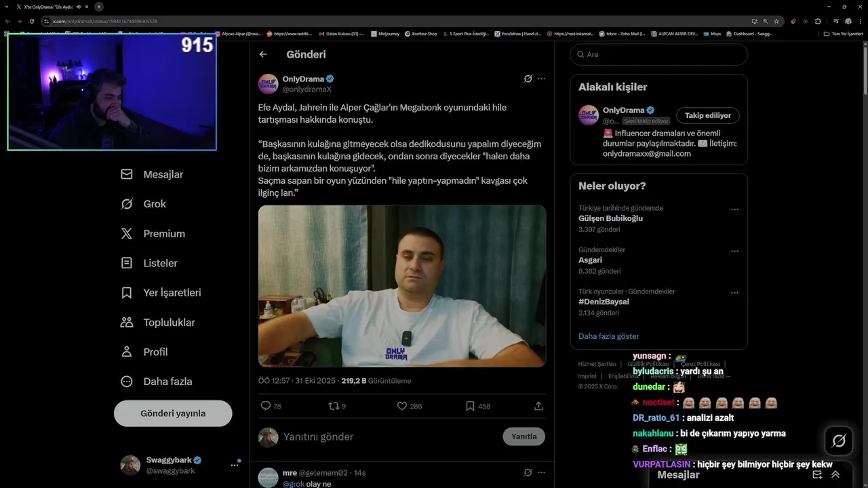868x488 pixels.
Task: Click the Gönderi yayınla button
Action: (173, 413)
